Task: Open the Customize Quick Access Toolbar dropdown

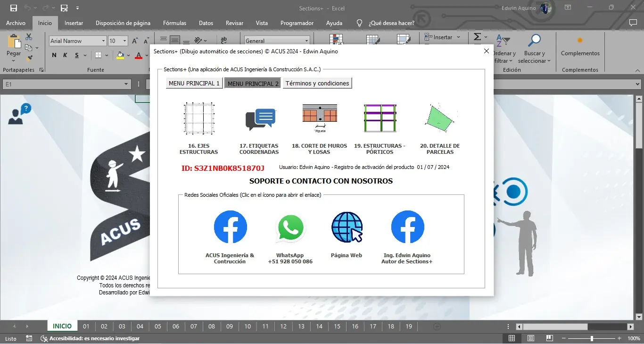Action: tap(77, 8)
